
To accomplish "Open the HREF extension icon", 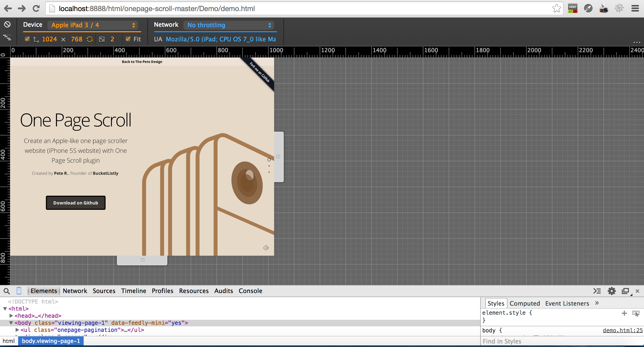I will pos(573,8).
